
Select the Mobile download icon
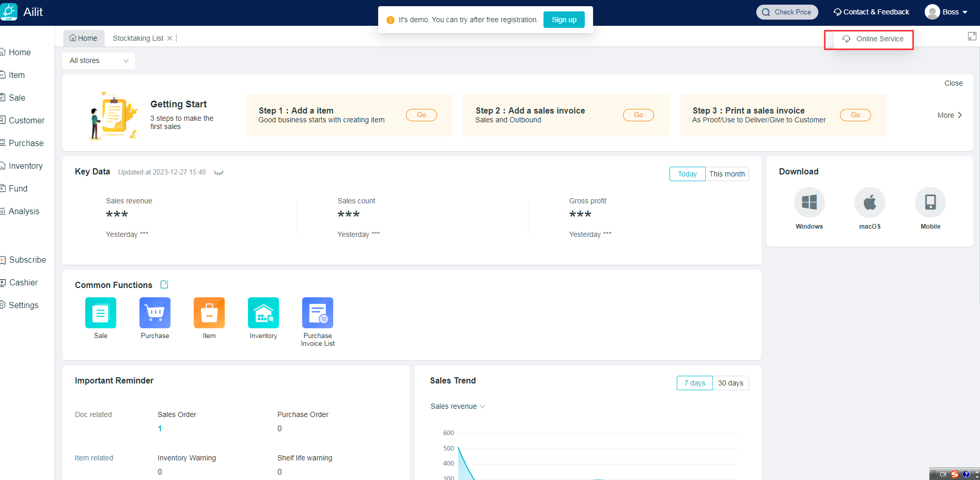[x=930, y=202]
